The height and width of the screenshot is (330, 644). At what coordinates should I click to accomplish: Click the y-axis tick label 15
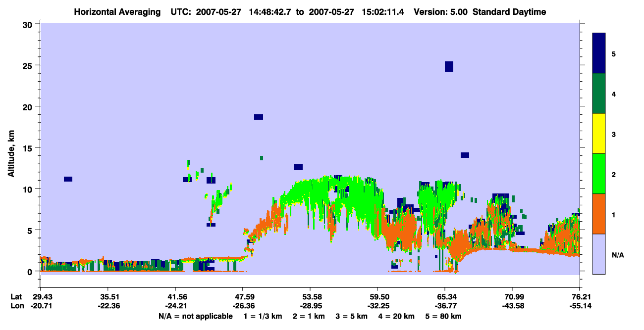click(28, 147)
